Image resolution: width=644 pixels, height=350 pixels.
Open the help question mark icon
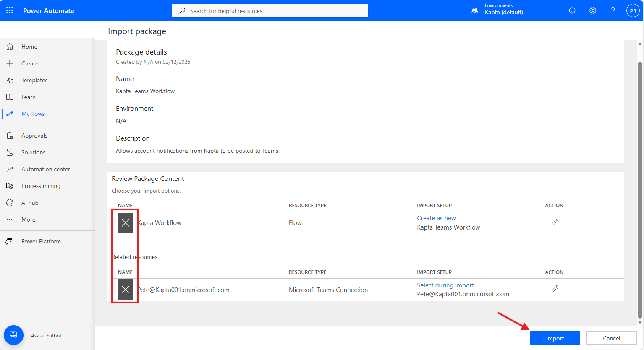[613, 10]
